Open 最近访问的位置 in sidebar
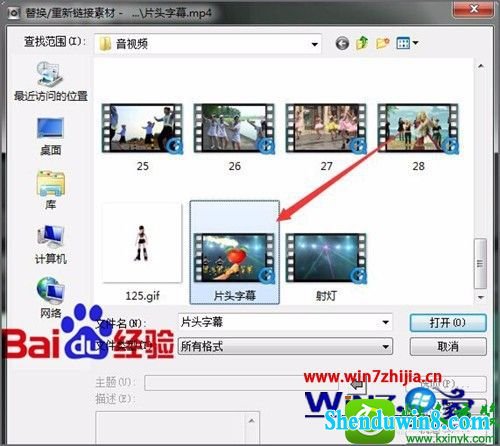500x446 pixels. 50,82
